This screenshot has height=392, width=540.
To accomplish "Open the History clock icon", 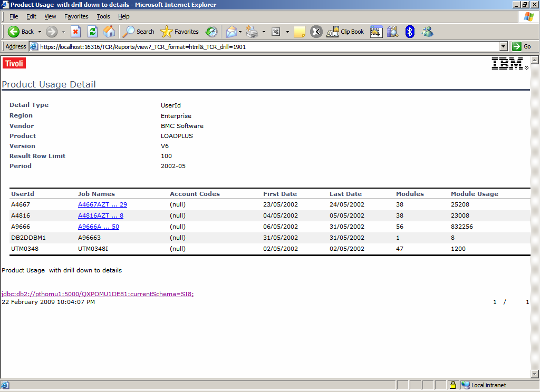I will coord(211,32).
